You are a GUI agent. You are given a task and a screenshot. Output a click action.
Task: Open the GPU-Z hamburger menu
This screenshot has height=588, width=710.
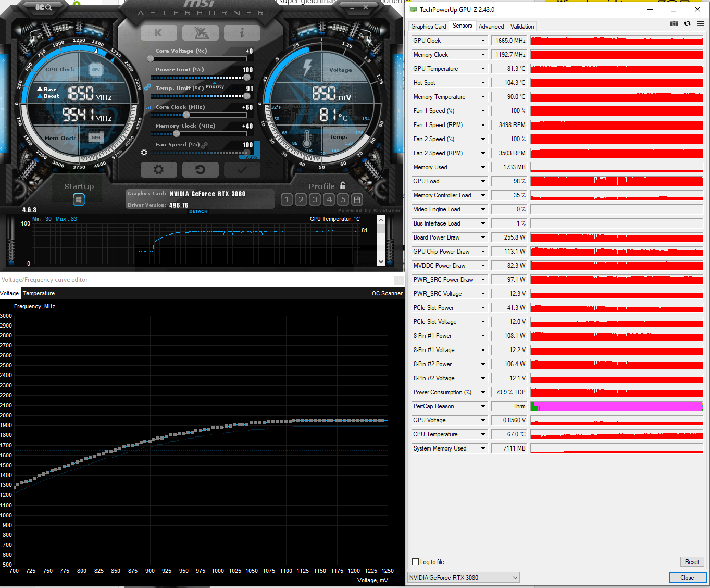[x=701, y=23]
